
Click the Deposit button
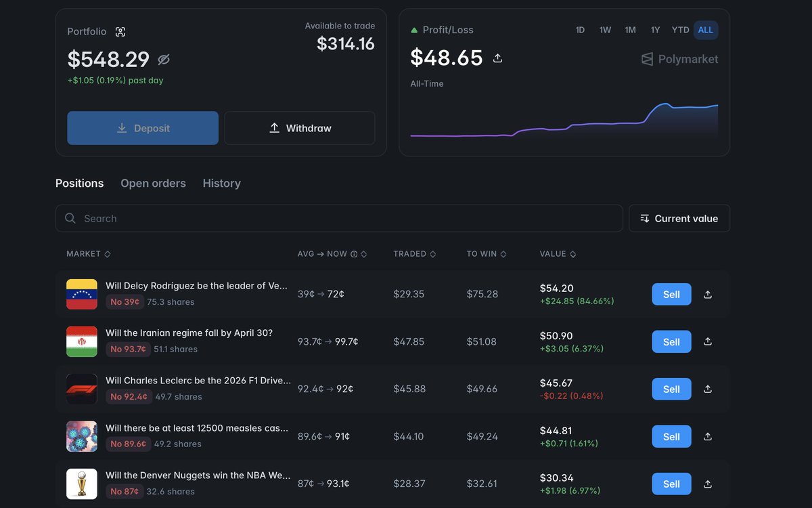click(143, 128)
